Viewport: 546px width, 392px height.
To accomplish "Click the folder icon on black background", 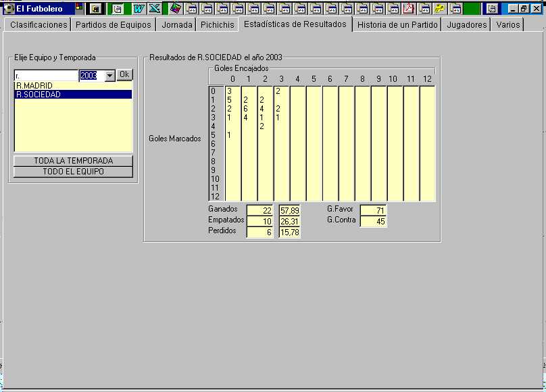I will (95, 9).
